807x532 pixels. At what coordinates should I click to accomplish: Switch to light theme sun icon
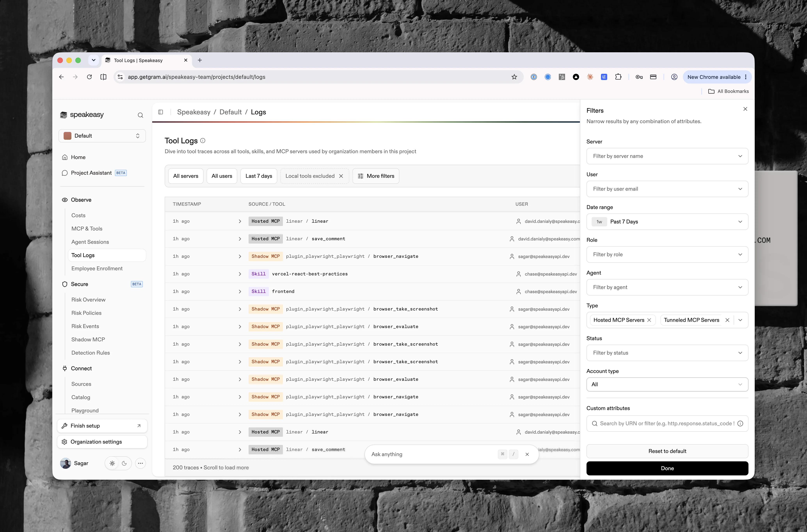pyautogui.click(x=112, y=463)
